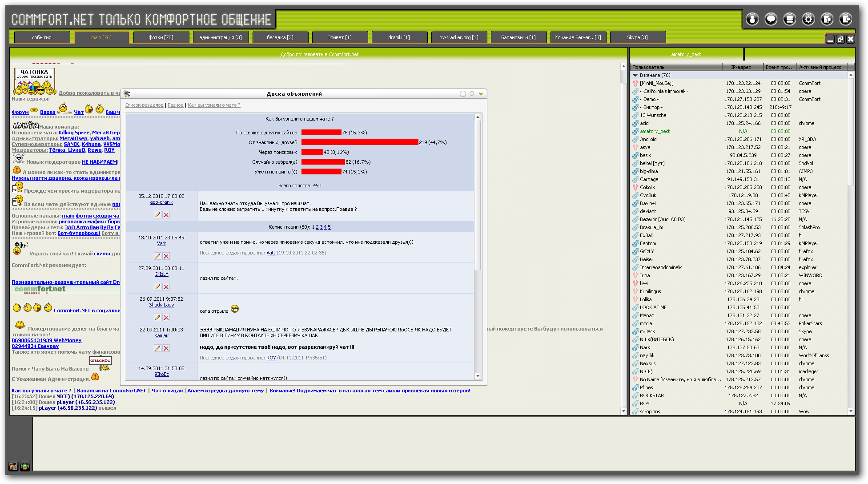868x484 pixels.
Task: Click in the message input area
Action: coord(443,444)
